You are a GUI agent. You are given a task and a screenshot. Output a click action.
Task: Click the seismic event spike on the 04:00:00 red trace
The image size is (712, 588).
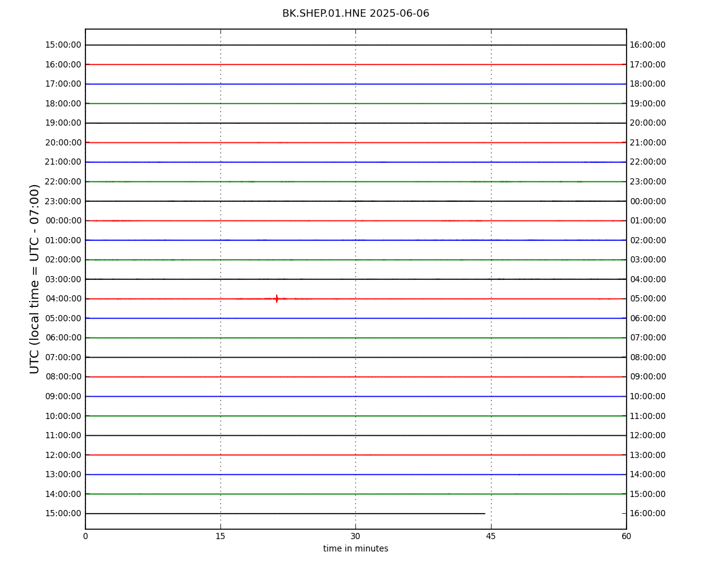point(277,298)
